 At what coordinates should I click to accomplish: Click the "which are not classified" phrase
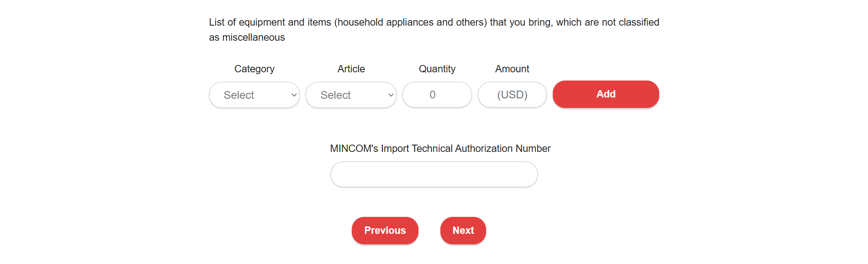coord(608,22)
